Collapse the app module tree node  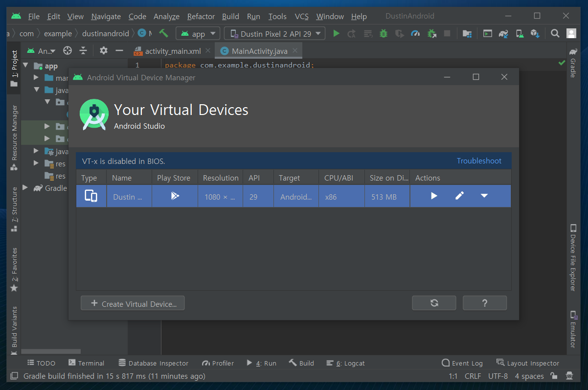tap(26, 66)
